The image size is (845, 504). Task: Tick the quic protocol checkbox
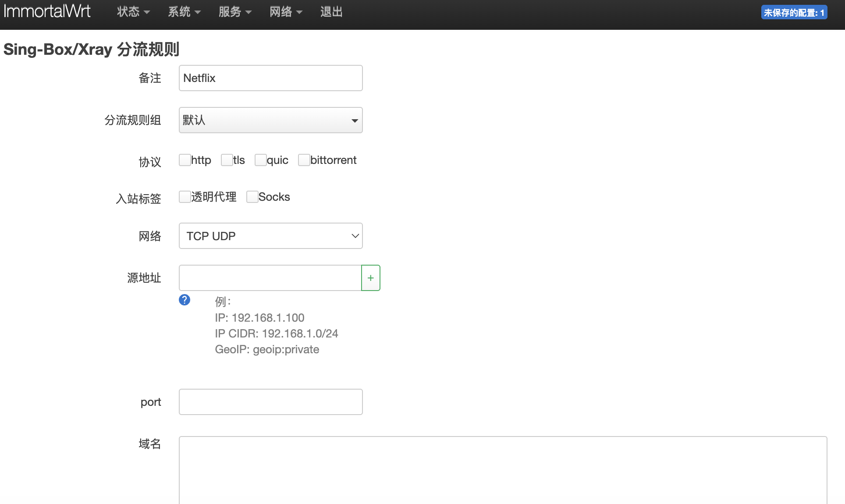coord(261,160)
